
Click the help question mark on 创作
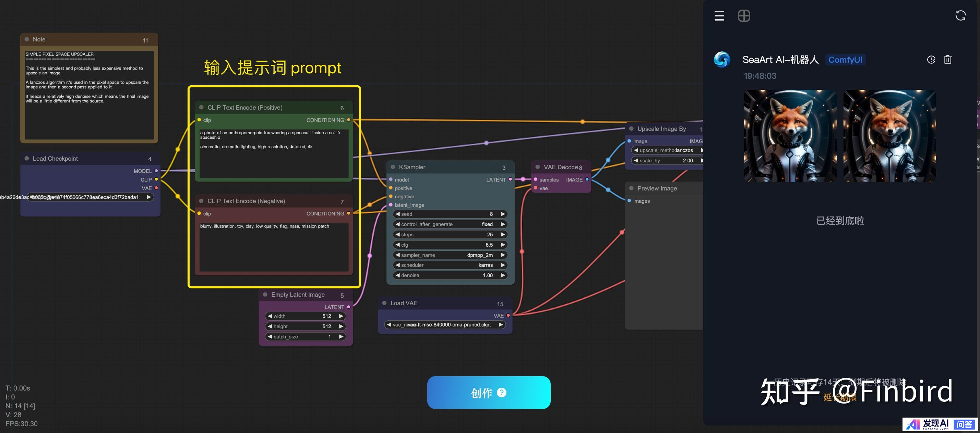[501, 392]
